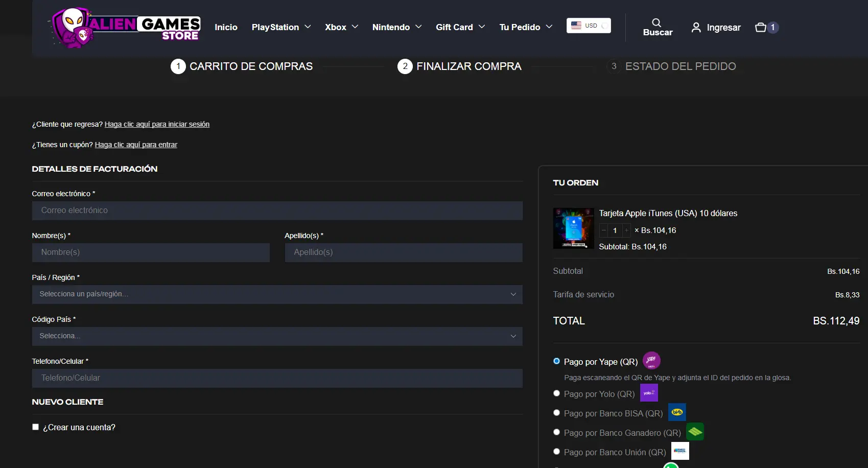868x468 pixels.
Task: Click the Banco Ganadero green logo icon
Action: point(695,432)
